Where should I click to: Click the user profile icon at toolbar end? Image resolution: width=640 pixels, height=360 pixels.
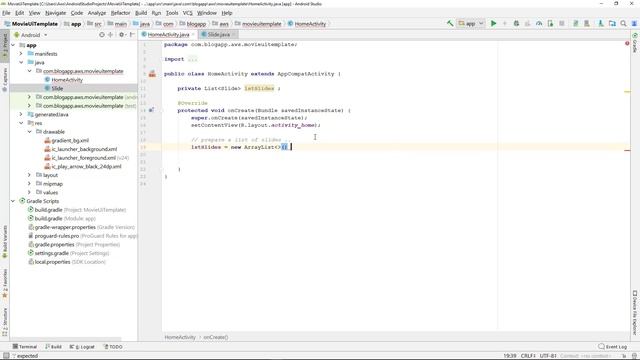coord(634,24)
